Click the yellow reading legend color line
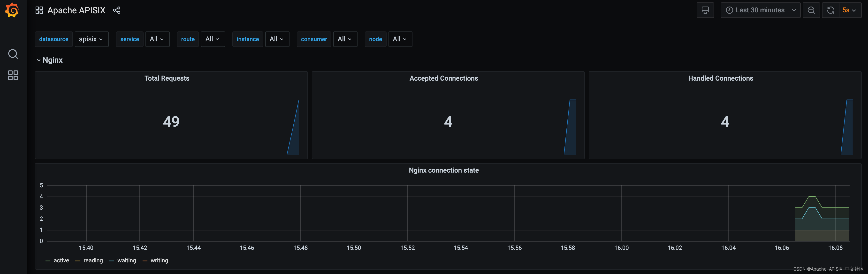This screenshot has height=274, width=868. [77, 261]
